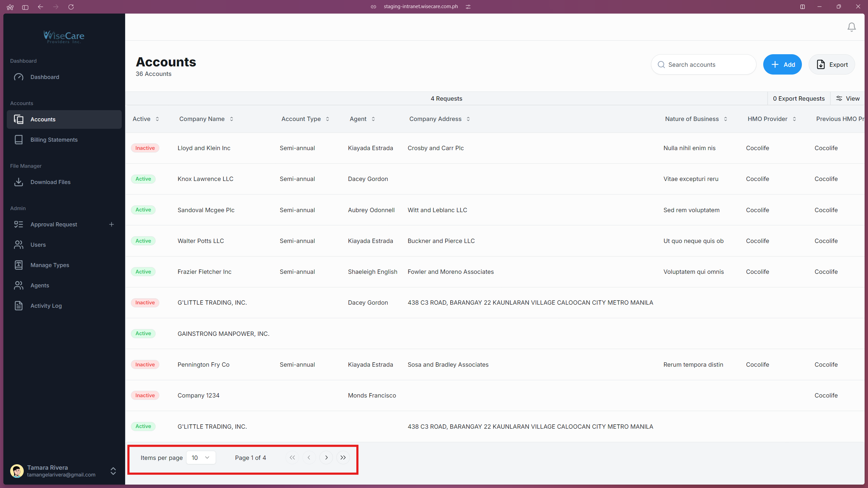The height and width of the screenshot is (488, 868).
Task: Click the Export button
Action: (x=832, y=64)
